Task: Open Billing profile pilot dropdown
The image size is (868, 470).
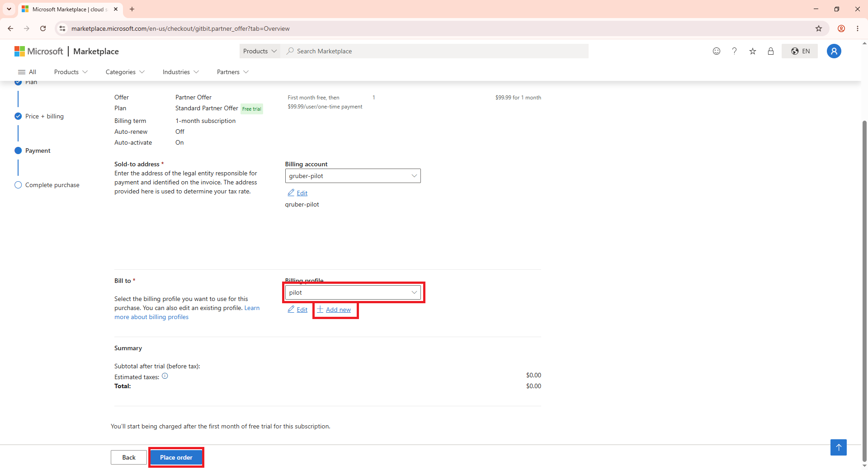Action: click(x=353, y=292)
